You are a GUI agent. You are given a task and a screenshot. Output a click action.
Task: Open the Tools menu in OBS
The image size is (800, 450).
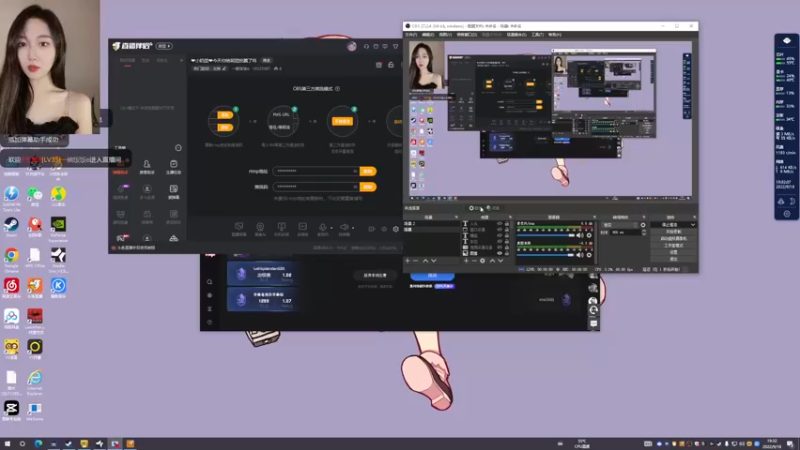coord(538,35)
